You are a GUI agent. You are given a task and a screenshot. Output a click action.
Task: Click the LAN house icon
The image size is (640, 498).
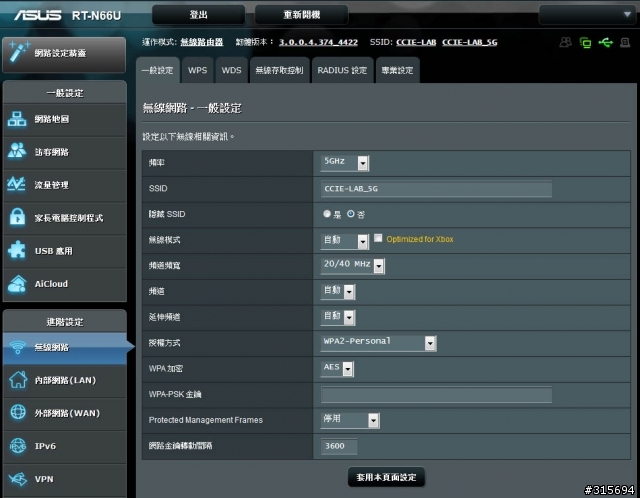pyautogui.click(x=18, y=380)
